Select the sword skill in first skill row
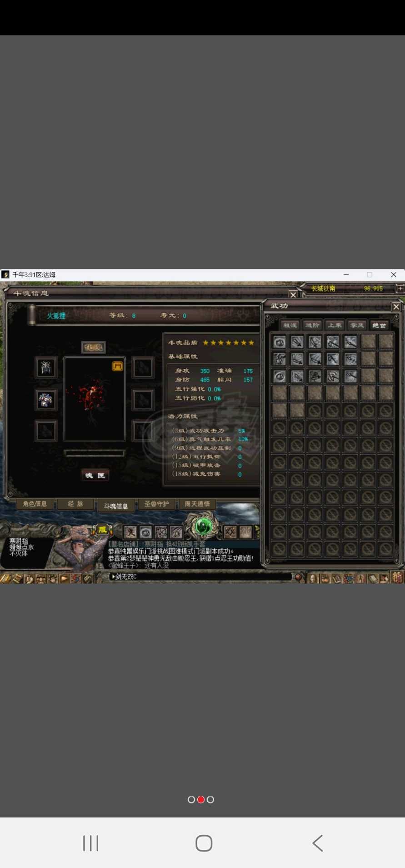This screenshot has width=405, height=868. click(297, 342)
